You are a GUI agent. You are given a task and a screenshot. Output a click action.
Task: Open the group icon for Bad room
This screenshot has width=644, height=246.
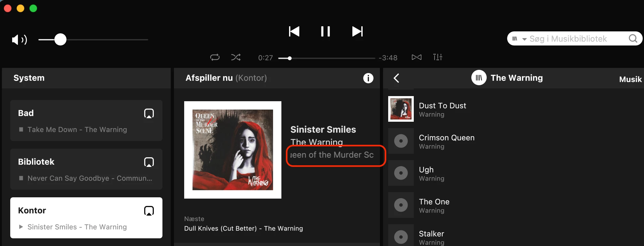click(x=149, y=113)
